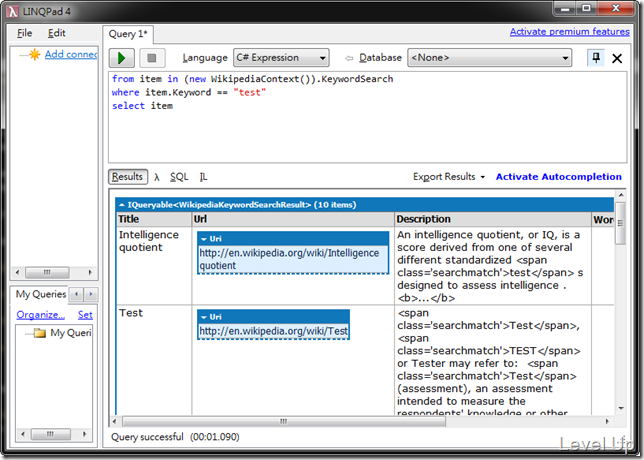
Task: Click the Set link in My Queries
Action: pos(85,315)
